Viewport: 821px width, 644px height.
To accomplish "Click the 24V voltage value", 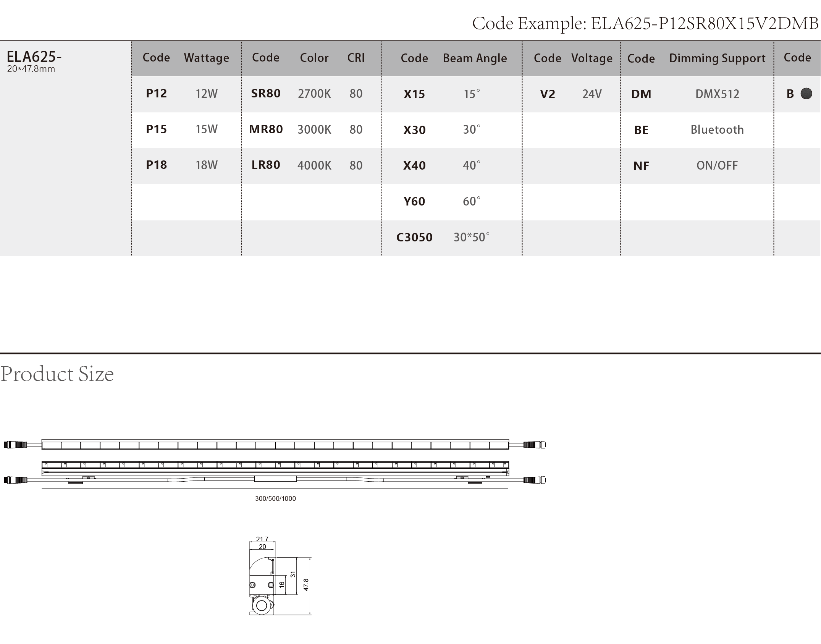I will pos(592,94).
